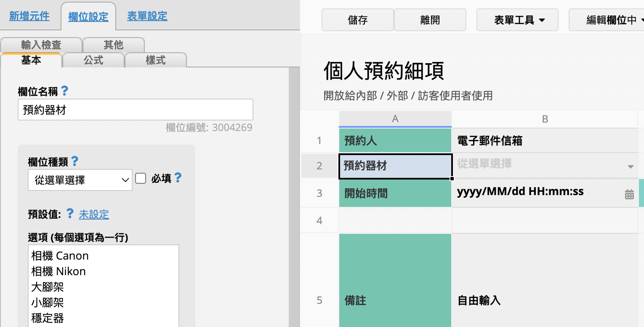Switch to the 表單設定 tab
The image size is (644, 327).
coord(147,16)
